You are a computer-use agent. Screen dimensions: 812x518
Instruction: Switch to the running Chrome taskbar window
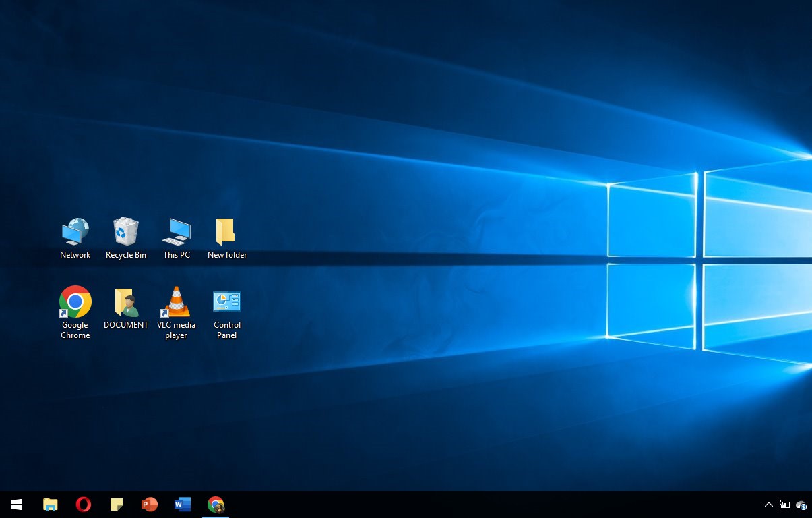click(x=216, y=505)
